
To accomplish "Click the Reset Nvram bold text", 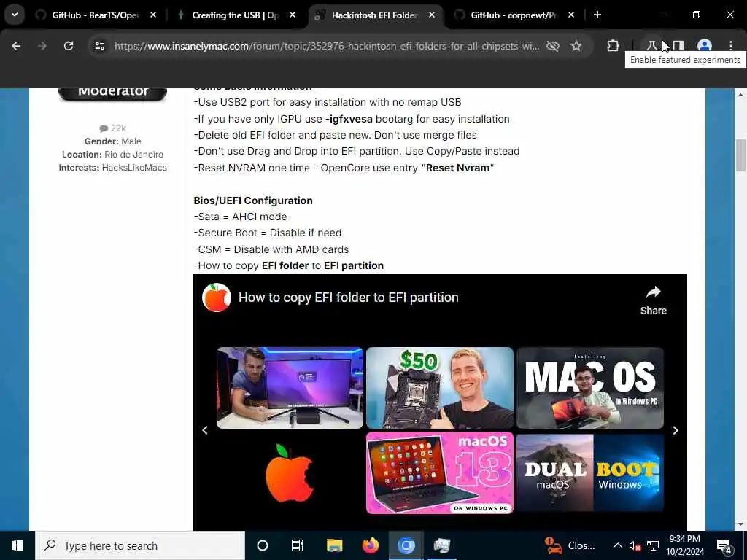I will coord(457,168).
